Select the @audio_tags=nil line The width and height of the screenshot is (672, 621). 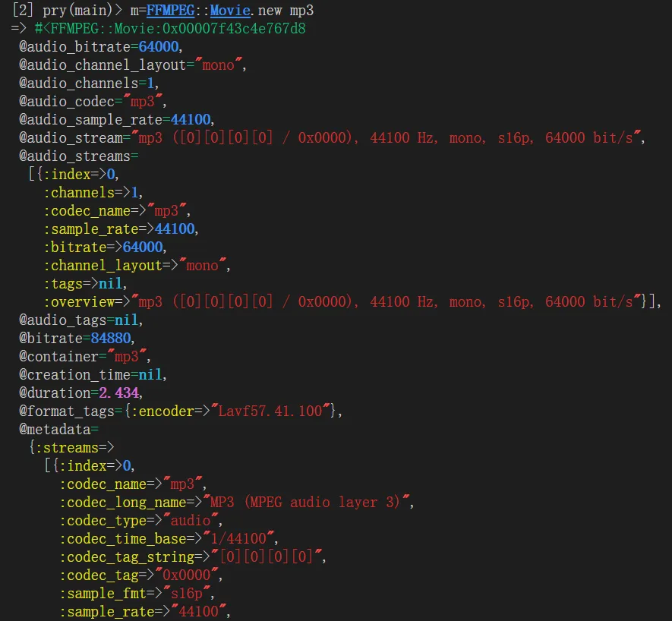[x=80, y=320]
